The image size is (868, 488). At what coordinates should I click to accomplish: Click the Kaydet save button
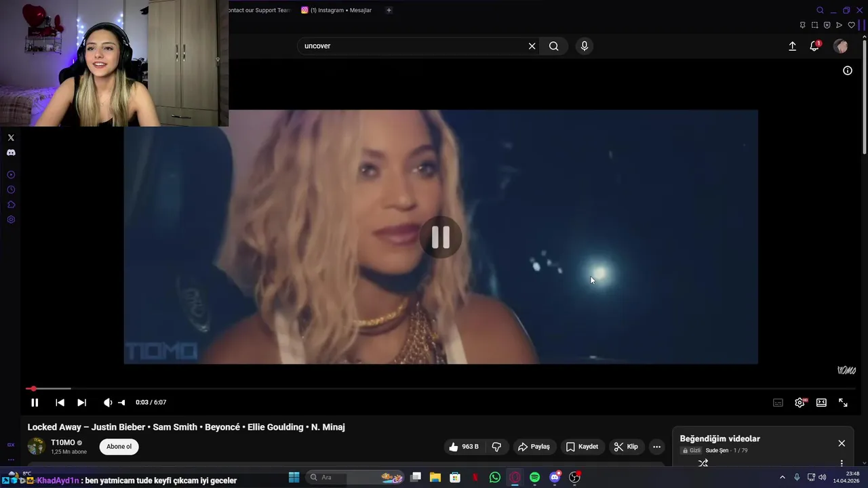582,447
